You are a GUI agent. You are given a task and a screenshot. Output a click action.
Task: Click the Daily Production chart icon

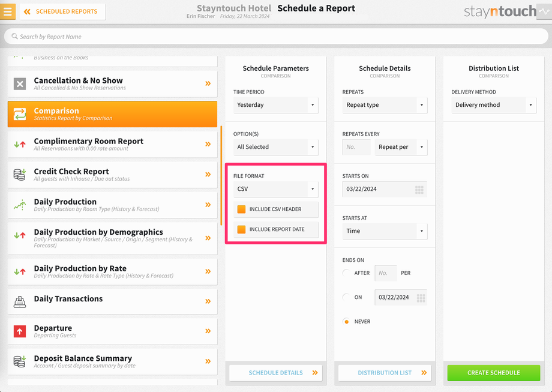(20, 205)
